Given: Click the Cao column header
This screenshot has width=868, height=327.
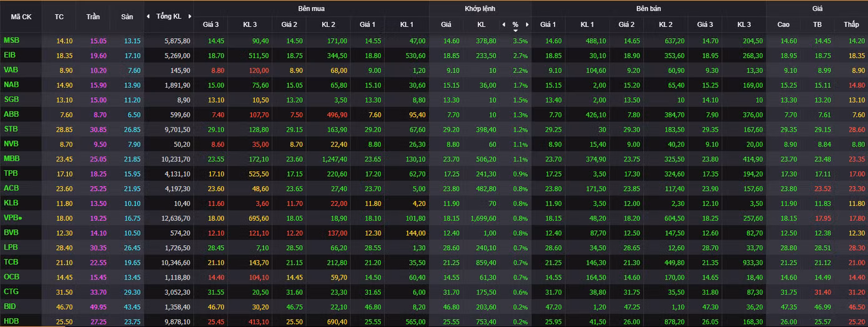Looking at the screenshot, I should pyautogui.click(x=783, y=24).
